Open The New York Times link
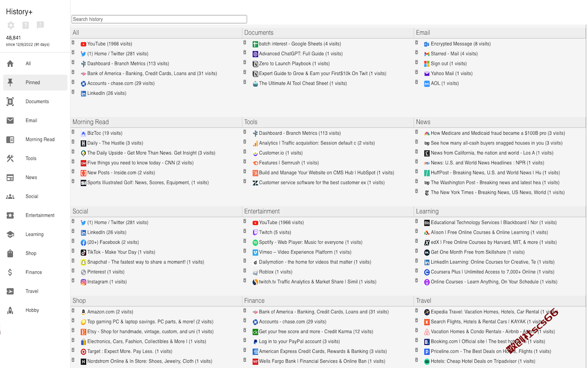This screenshot has width=588, height=368. [498, 193]
